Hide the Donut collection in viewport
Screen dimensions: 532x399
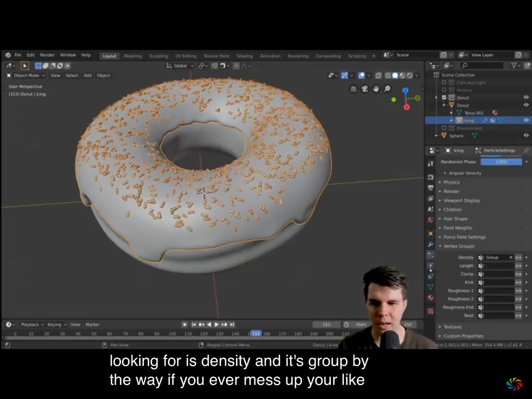point(526,97)
